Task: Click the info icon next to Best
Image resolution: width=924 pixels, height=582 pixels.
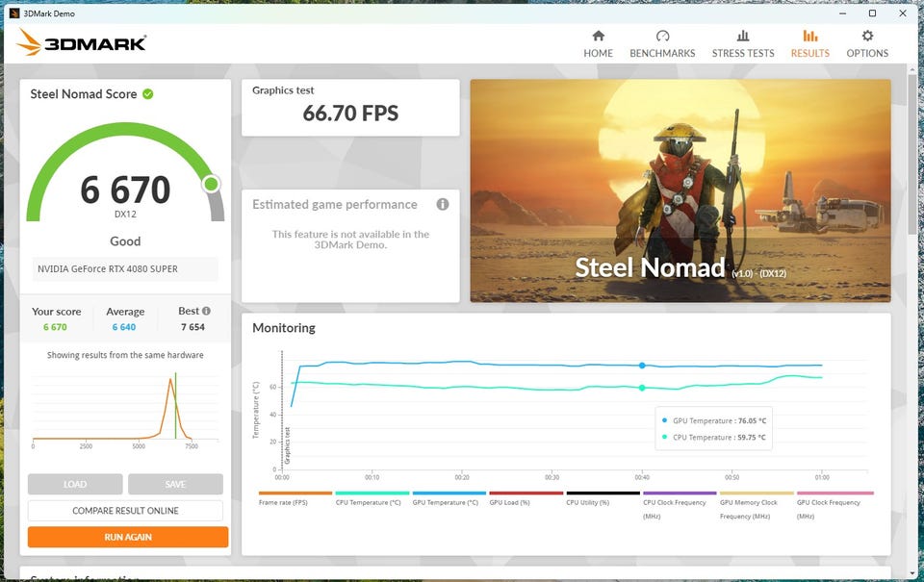Action: [206, 311]
